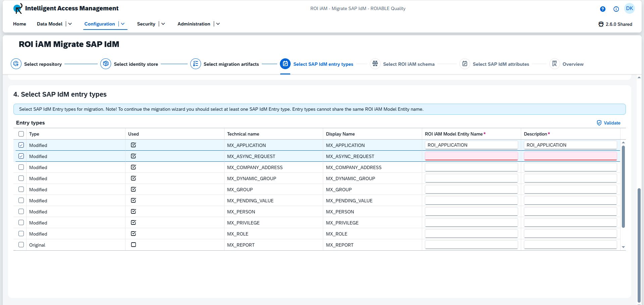Click the Intelligent Access Management logo
The height and width of the screenshot is (305, 644).
17,8
